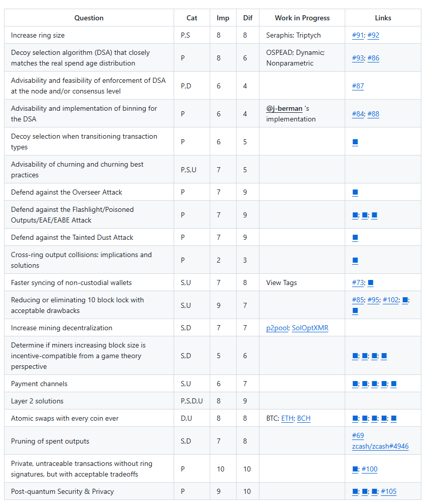Viewport: 428px width, 504px height.
Task: Open issue #105 in Post-quantum row
Action: 388,492
